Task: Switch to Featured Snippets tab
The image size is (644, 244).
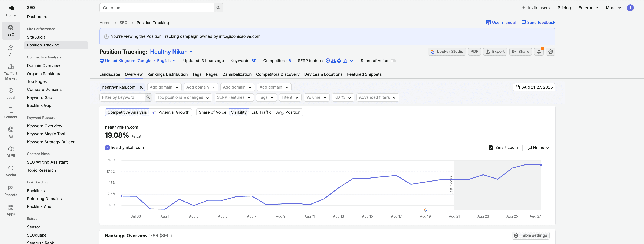Action: click(x=364, y=74)
